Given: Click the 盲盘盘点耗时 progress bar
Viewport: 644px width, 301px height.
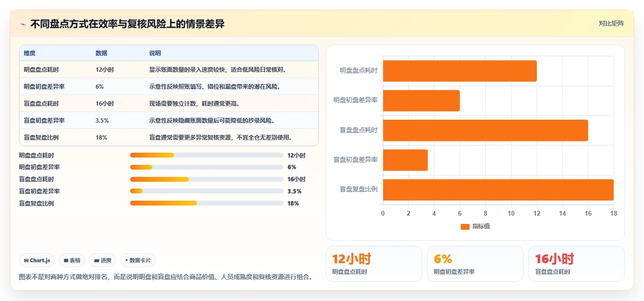Looking at the screenshot, I should [x=206, y=179].
